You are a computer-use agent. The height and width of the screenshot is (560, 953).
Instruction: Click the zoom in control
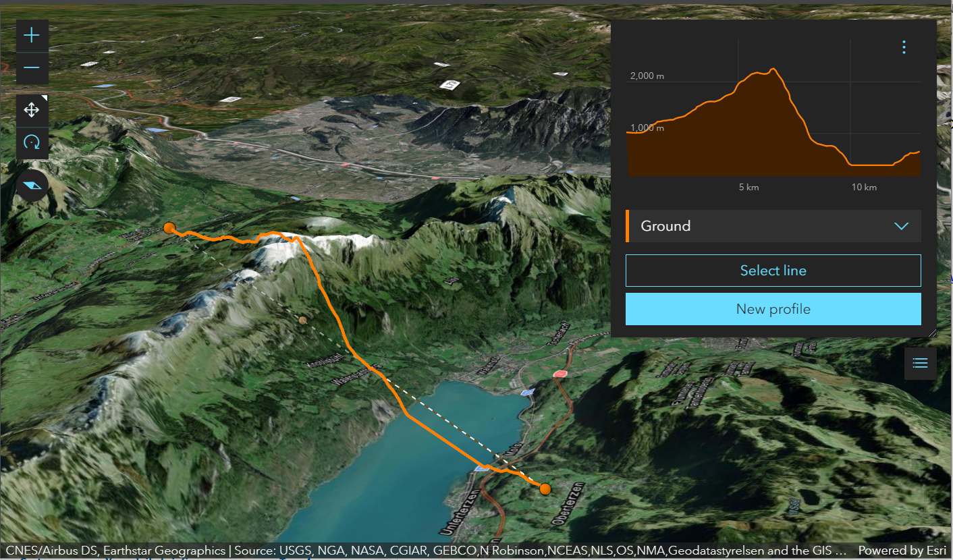tap(32, 34)
